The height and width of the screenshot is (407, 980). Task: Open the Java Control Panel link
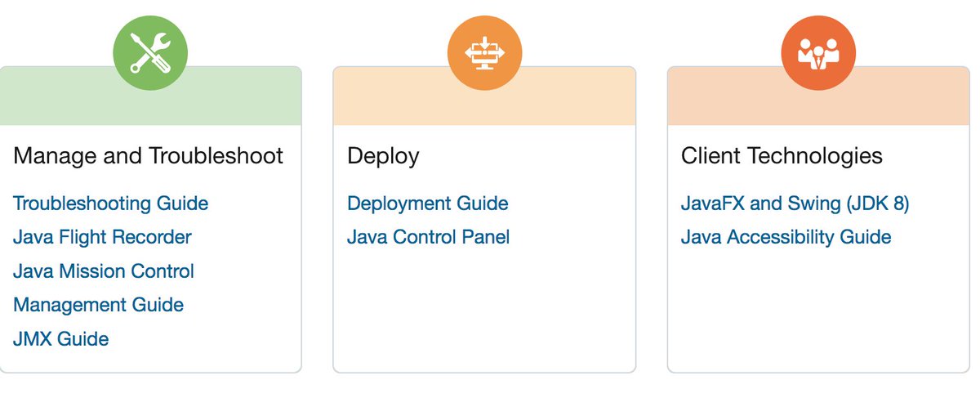coord(429,237)
